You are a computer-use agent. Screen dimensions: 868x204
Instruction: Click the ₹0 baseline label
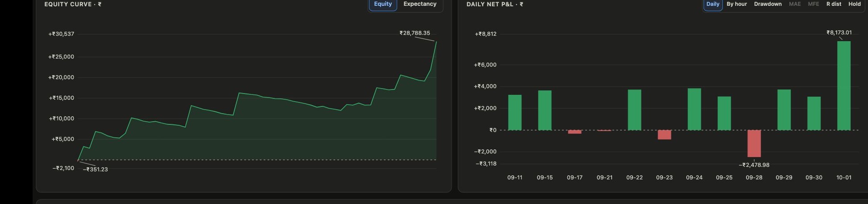pyautogui.click(x=493, y=130)
